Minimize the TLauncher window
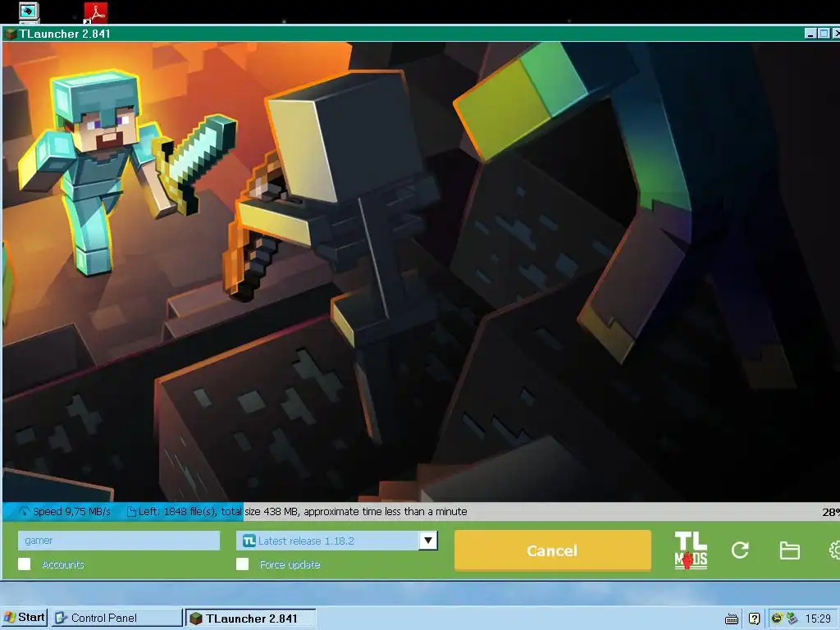This screenshot has width=840, height=630. 810,34
